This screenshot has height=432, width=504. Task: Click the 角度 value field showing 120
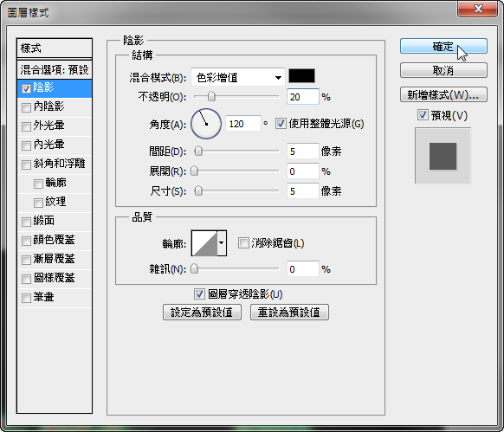[x=243, y=124]
